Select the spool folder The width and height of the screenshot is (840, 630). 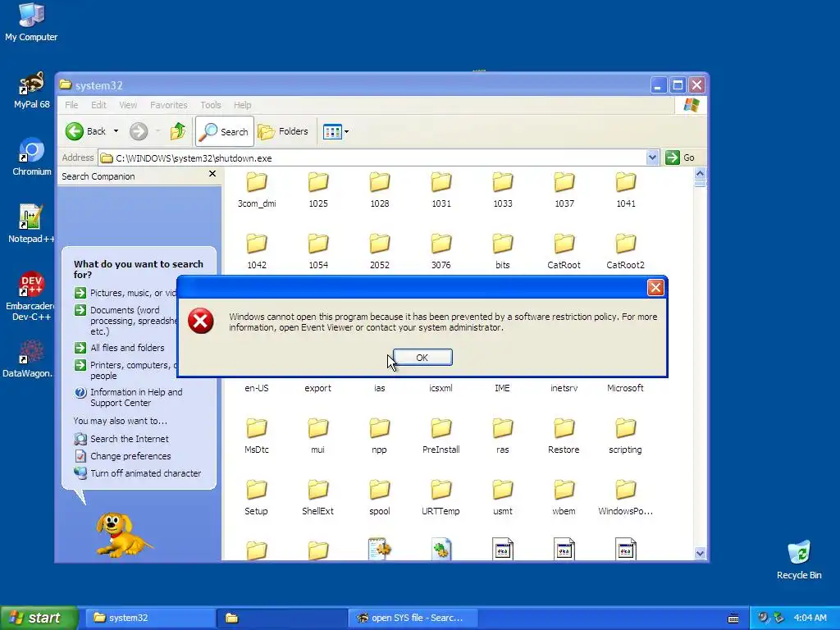380,498
